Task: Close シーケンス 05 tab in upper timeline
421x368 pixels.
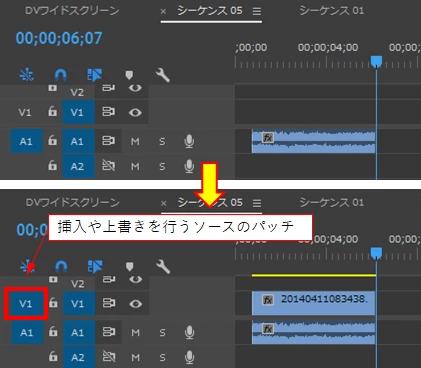Action: coord(163,12)
